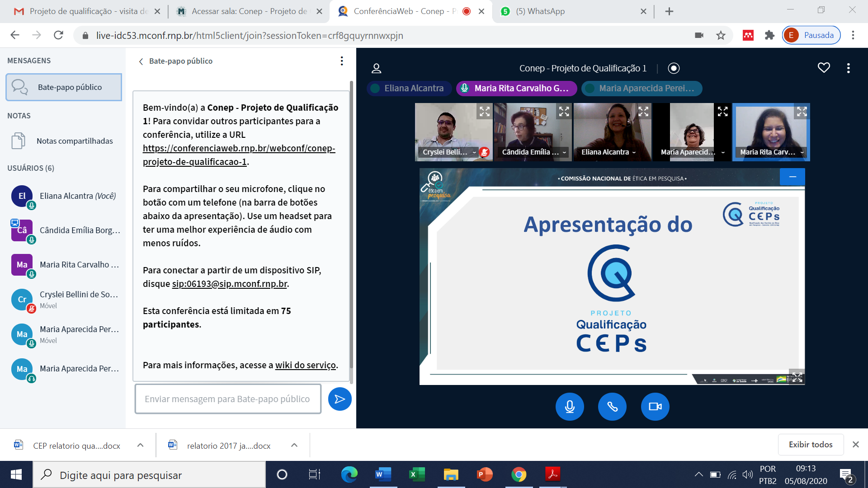868x488 pixels.
Task: Open the conferenciaweb.rnp.br conference URL link
Action: point(239,155)
